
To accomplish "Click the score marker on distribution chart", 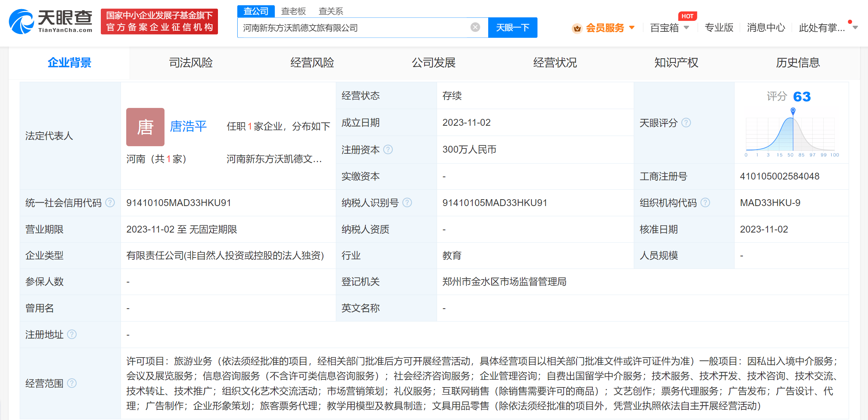I will pyautogui.click(x=793, y=111).
